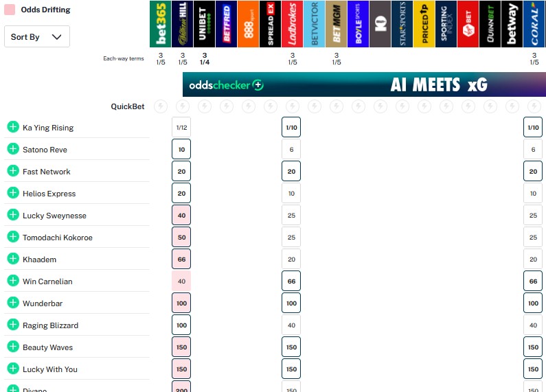Image resolution: width=546 pixels, height=392 pixels.
Task: Select the betway bookmaker logo
Action: coord(512,24)
